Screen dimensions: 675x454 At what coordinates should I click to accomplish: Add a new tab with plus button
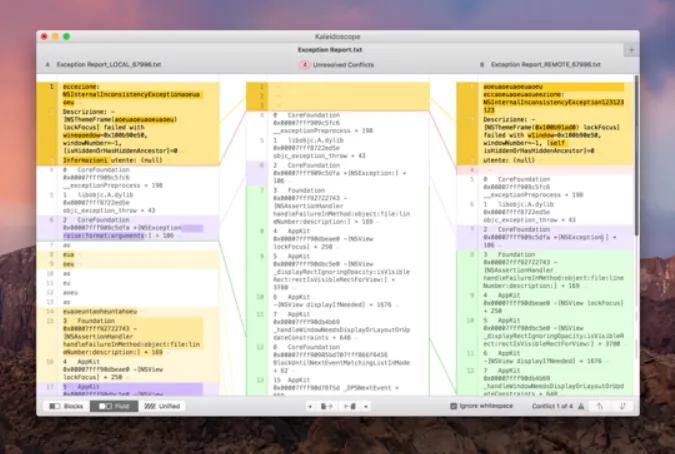pos(631,50)
